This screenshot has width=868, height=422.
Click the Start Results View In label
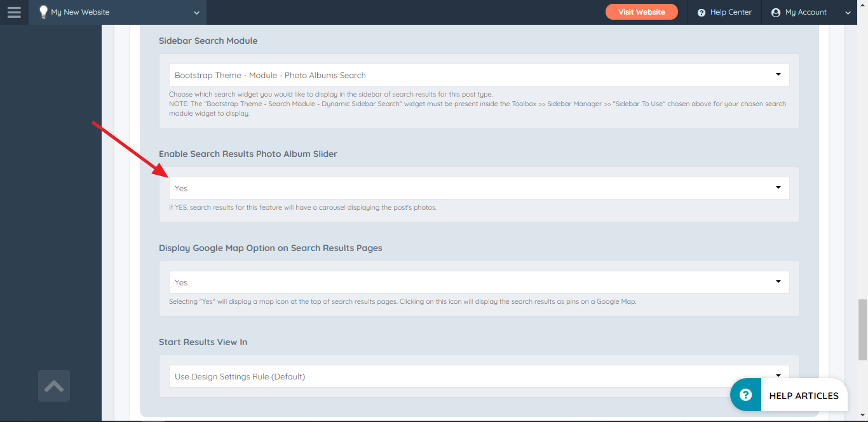(x=203, y=342)
